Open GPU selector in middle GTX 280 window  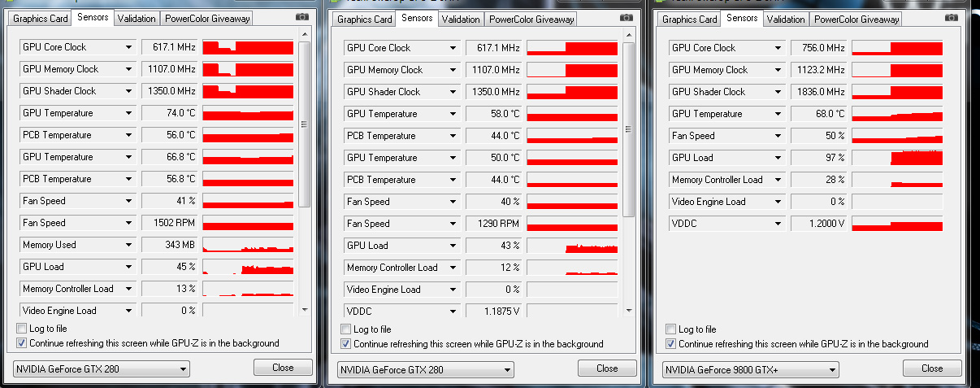(426, 370)
